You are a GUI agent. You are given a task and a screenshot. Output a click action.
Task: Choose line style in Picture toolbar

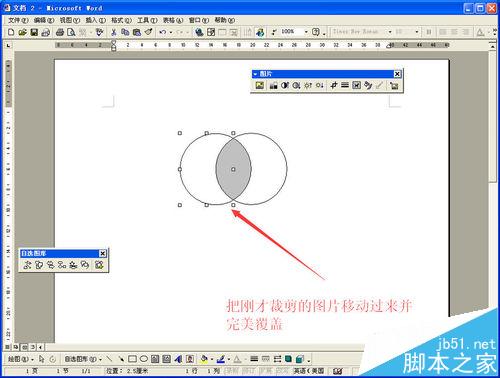345,85
